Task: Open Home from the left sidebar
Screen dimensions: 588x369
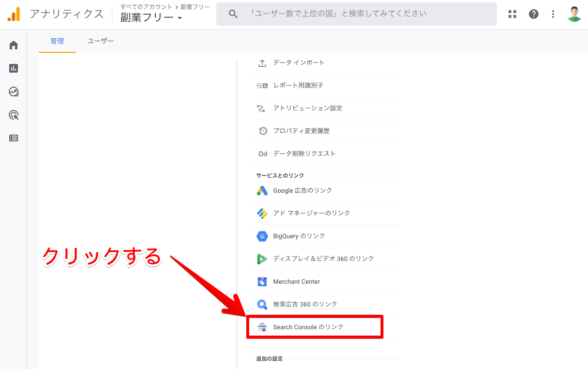Action: click(x=14, y=45)
